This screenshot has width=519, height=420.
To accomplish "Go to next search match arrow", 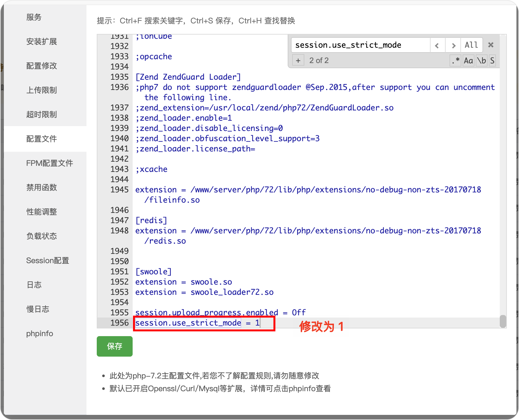I will (453, 45).
